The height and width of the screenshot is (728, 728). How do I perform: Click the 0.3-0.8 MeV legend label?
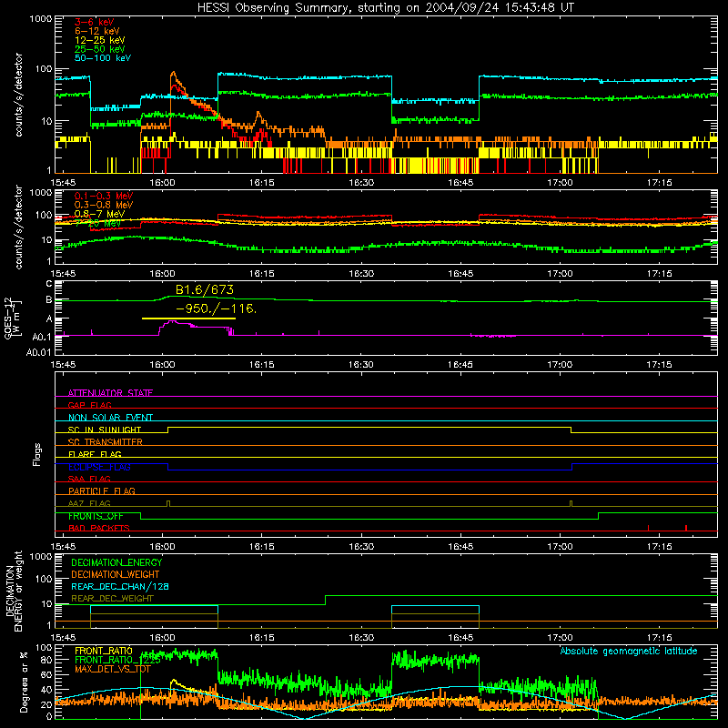(104, 205)
